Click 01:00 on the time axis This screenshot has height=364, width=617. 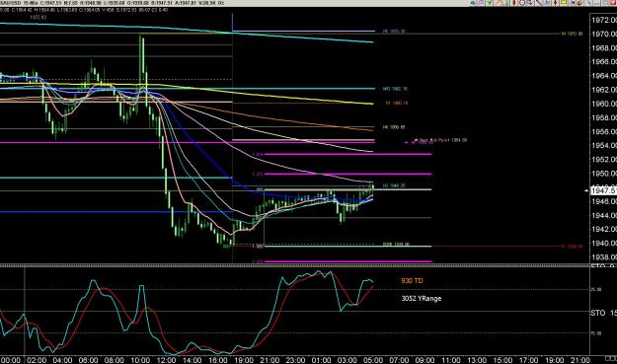321,360
